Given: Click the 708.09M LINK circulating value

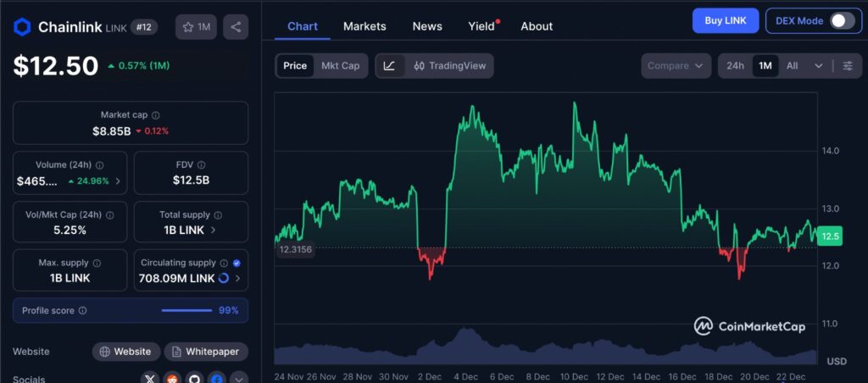Looking at the screenshot, I should [176, 279].
